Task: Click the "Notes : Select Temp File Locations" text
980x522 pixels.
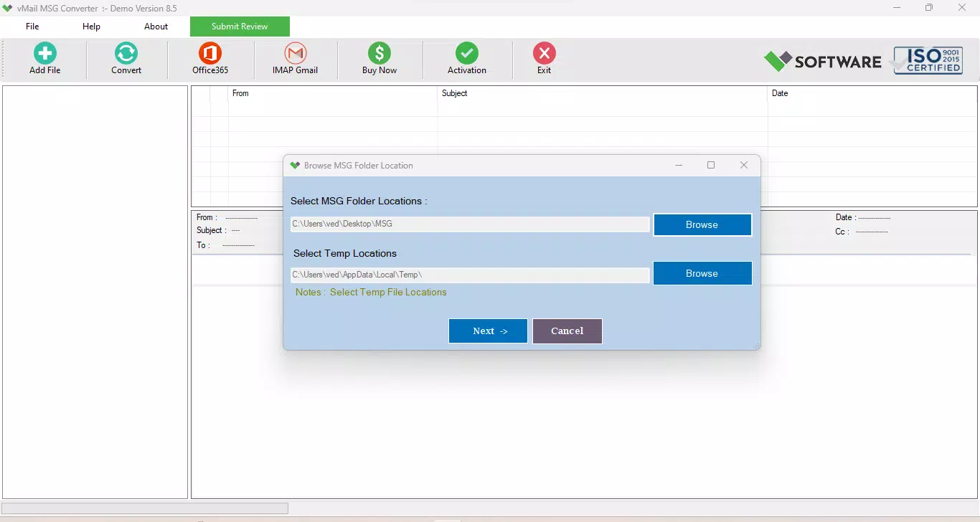Action: [x=371, y=293]
